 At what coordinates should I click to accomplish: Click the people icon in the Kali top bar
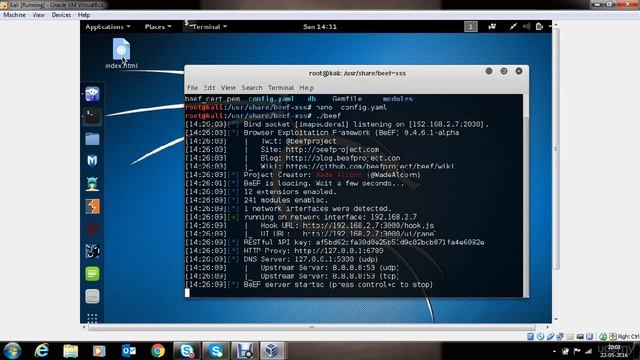point(492,27)
